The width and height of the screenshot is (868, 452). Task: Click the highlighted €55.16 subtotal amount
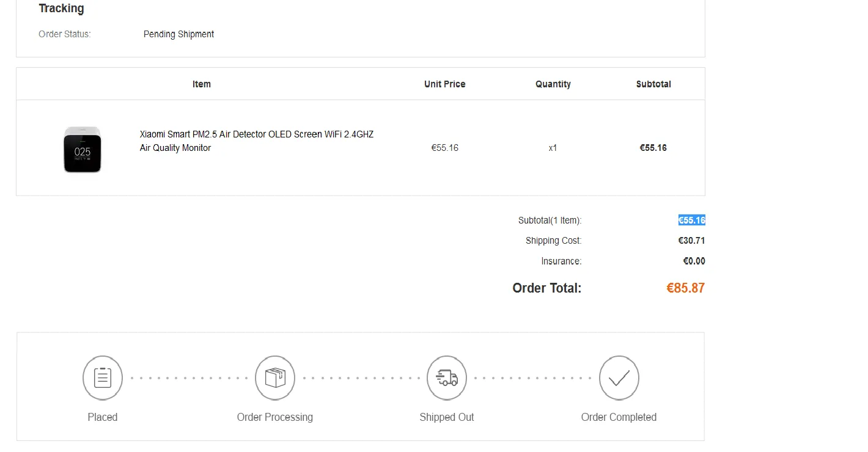pyautogui.click(x=691, y=221)
